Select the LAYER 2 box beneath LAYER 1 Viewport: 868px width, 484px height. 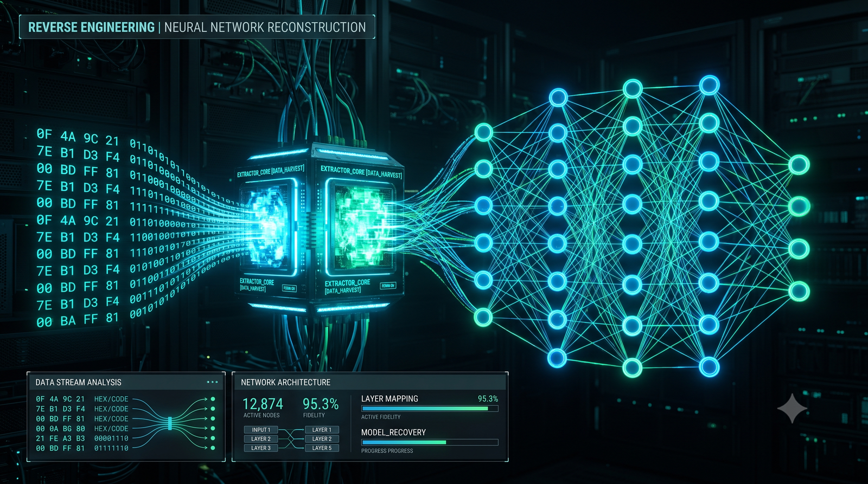click(x=322, y=439)
